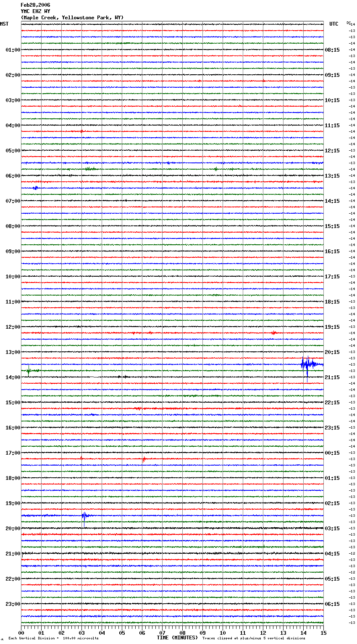Image resolution: width=357 pixels, height=644 pixels.
Task: Click the 00 minute axis tick label
Action: point(21,633)
